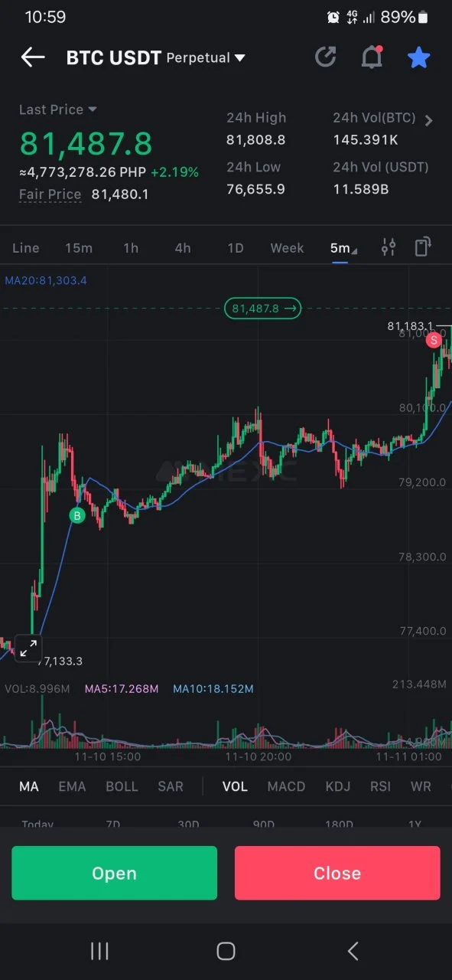Tap the green B buy marker
452x980 pixels.
click(76, 516)
